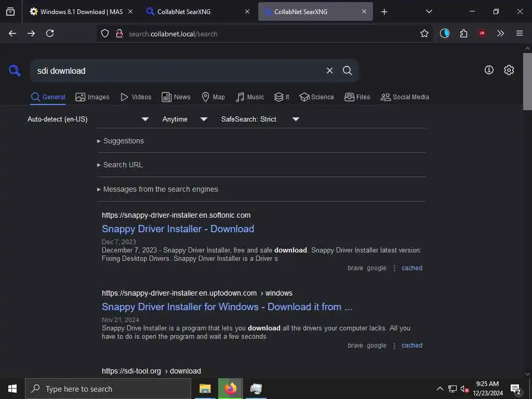Open the Anytime time range dropdown
This screenshot has height=399, width=532.
185,119
